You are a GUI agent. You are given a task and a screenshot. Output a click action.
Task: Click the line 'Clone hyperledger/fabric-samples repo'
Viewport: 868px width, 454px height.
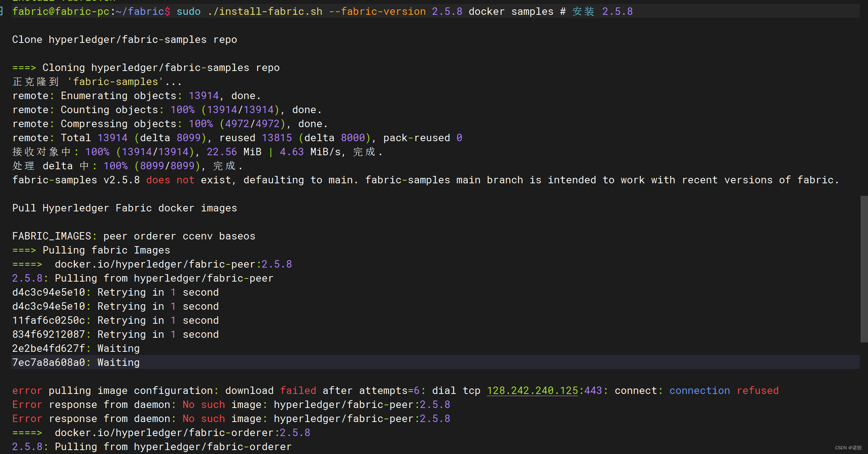pos(125,39)
